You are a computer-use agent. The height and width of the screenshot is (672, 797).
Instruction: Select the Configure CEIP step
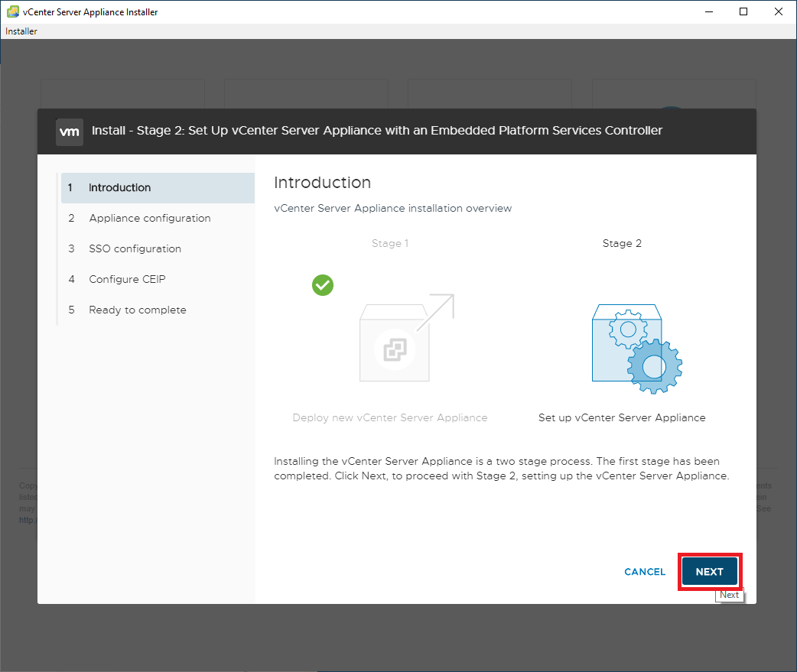coord(127,280)
